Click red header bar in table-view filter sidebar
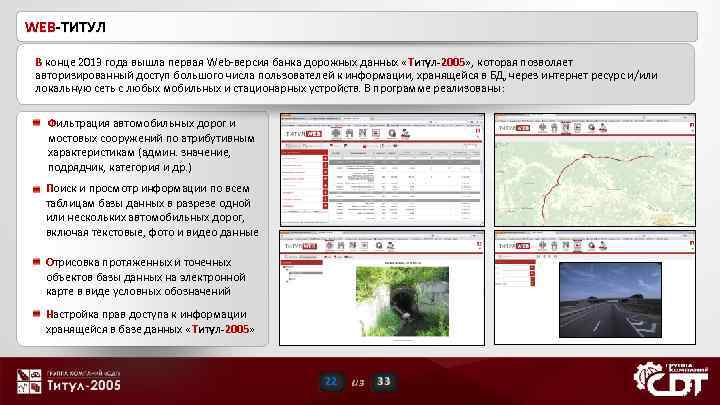 pyautogui.click(x=304, y=152)
